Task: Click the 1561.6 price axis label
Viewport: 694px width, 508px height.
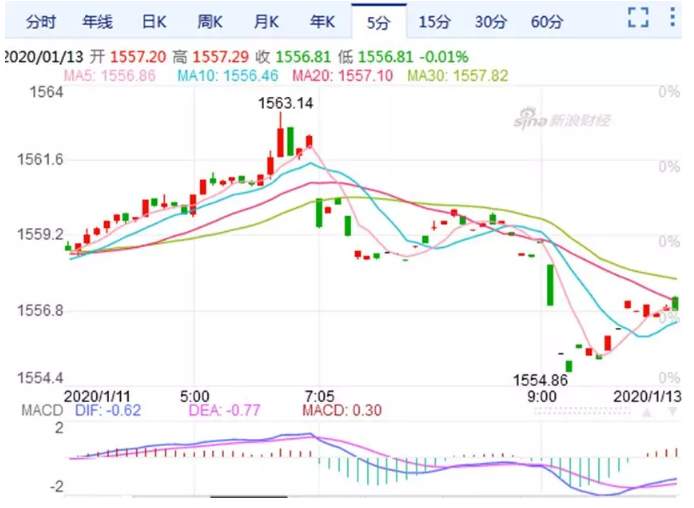Action: [40, 159]
